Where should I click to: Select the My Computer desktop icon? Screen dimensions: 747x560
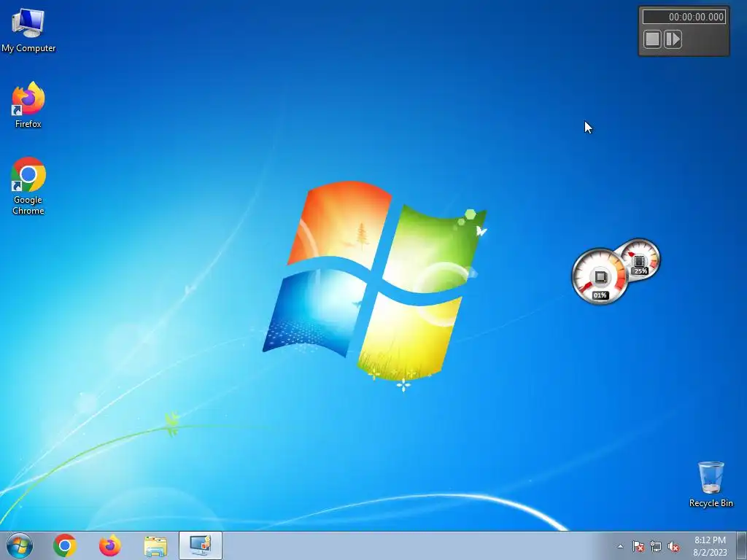click(x=28, y=29)
